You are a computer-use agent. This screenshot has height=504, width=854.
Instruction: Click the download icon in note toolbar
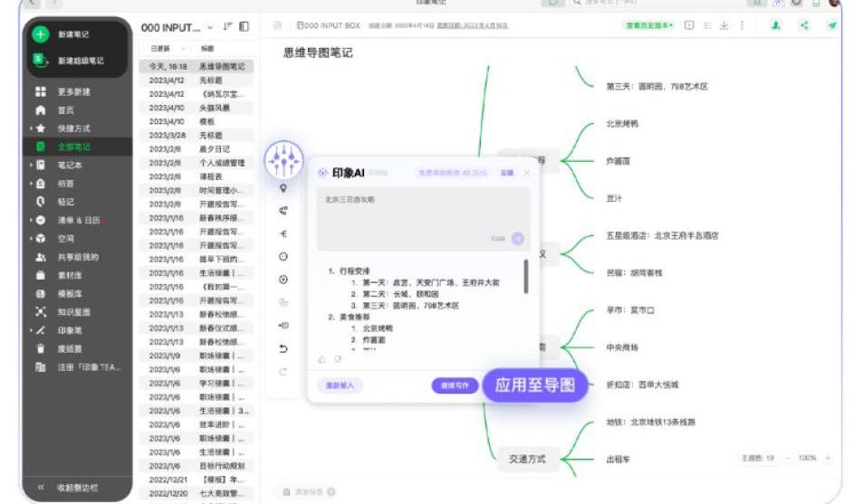pos(724,26)
